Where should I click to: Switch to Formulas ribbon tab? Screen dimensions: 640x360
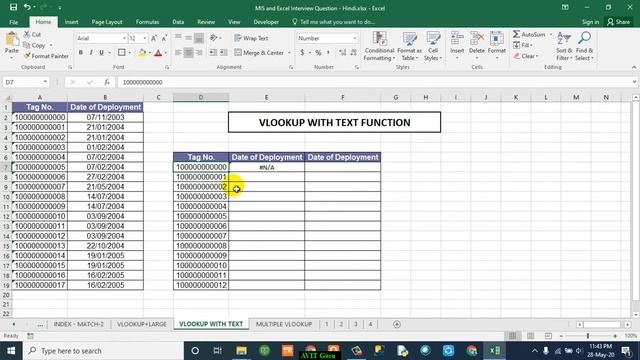point(147,22)
